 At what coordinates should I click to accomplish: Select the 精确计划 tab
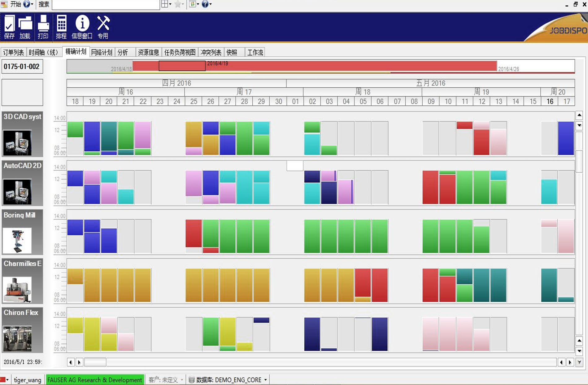click(x=76, y=52)
